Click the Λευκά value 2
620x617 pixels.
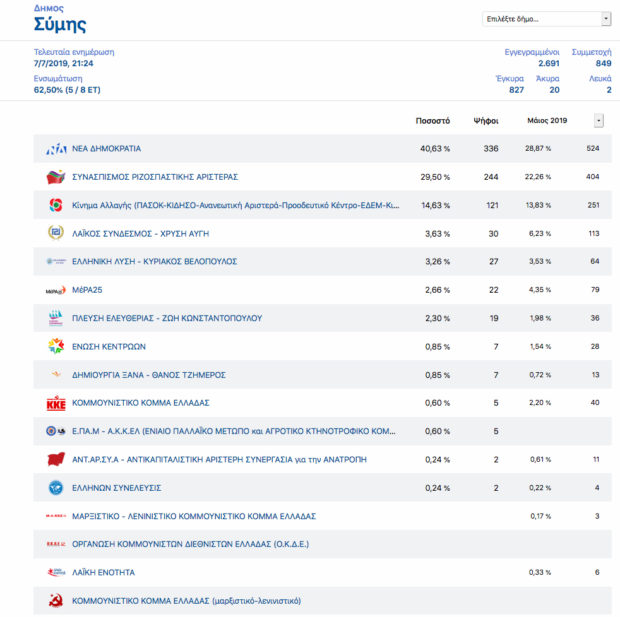609,90
